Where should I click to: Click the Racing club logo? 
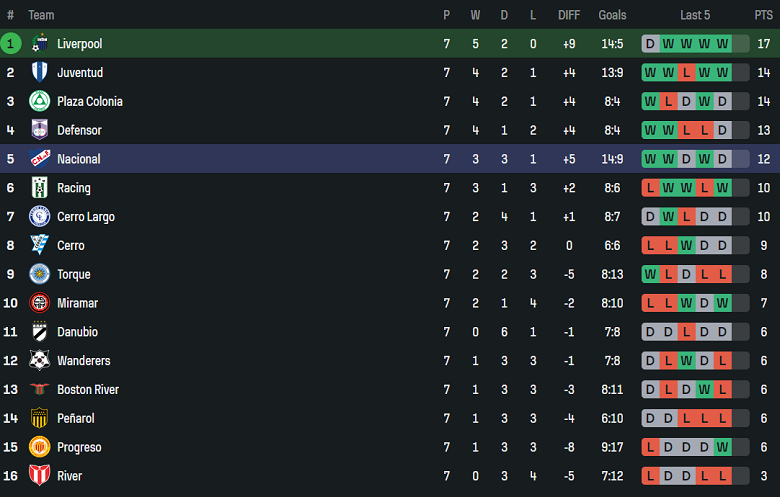point(40,188)
